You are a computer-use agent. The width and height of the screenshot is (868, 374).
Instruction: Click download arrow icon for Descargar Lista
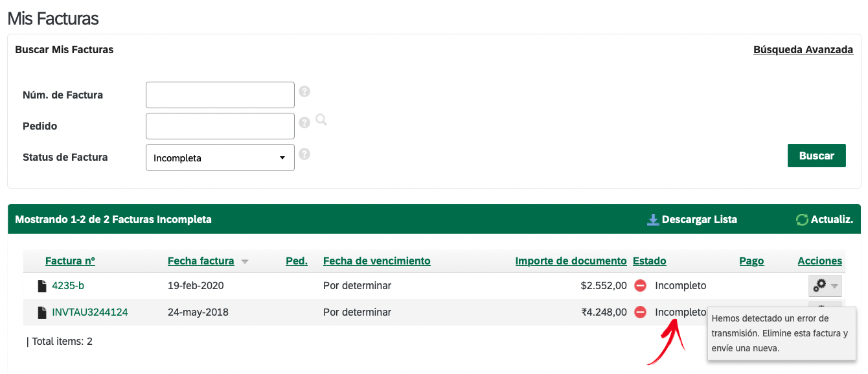[653, 220]
